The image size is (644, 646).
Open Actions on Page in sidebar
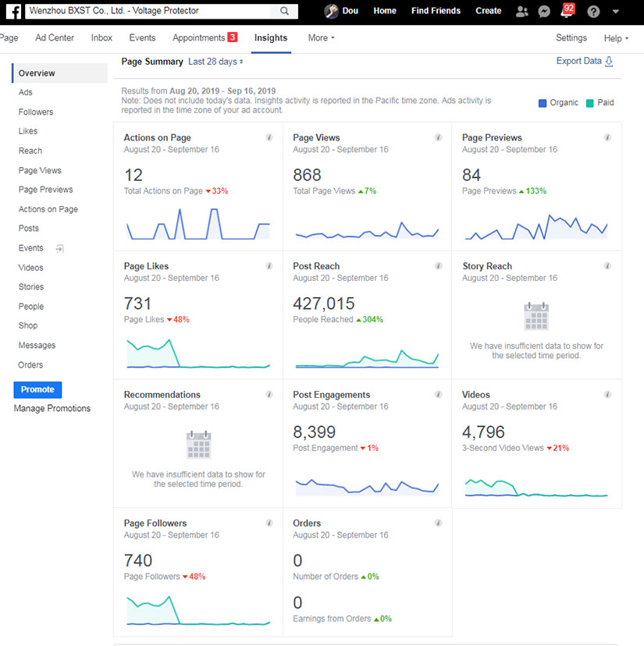click(x=48, y=209)
